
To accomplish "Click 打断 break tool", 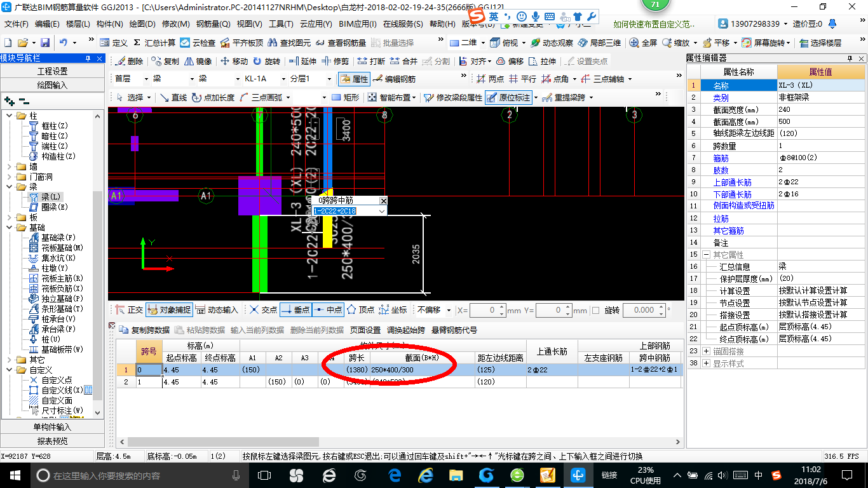I will click(x=371, y=62).
